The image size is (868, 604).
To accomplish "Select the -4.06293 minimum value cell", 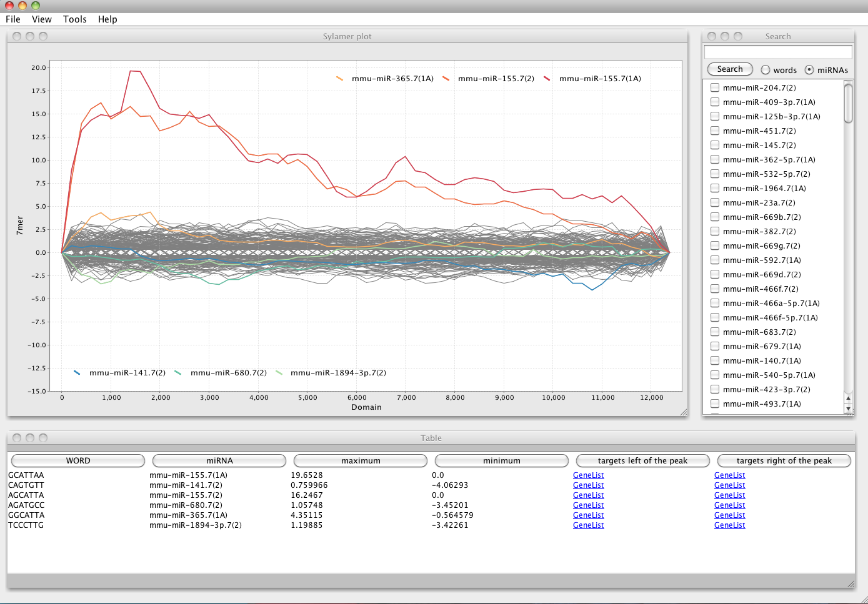I will pyautogui.click(x=450, y=485).
